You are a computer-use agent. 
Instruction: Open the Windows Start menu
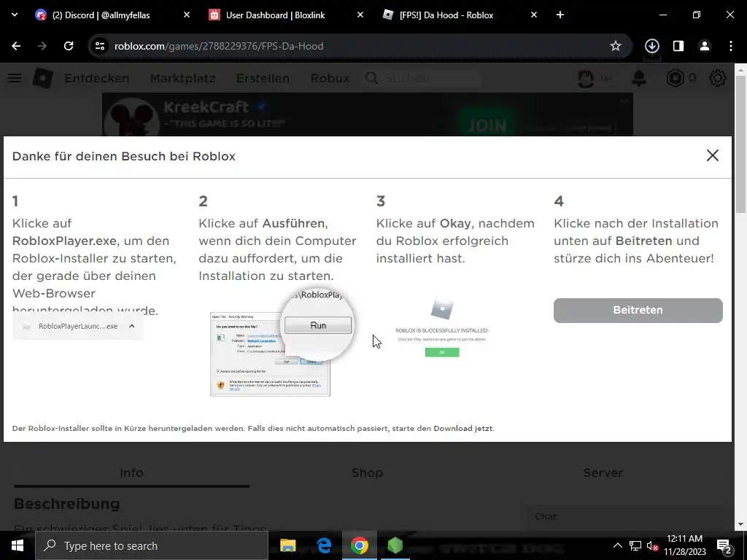[18, 545]
